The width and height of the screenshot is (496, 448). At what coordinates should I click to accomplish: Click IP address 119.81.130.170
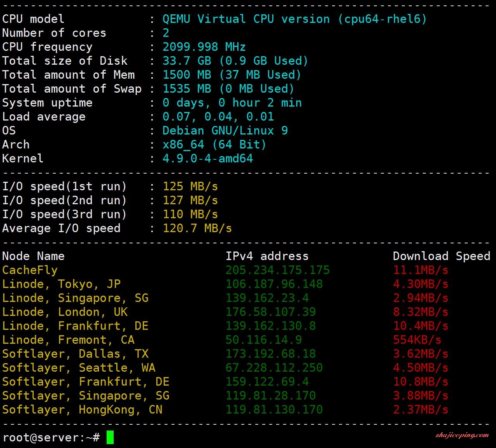click(274, 409)
